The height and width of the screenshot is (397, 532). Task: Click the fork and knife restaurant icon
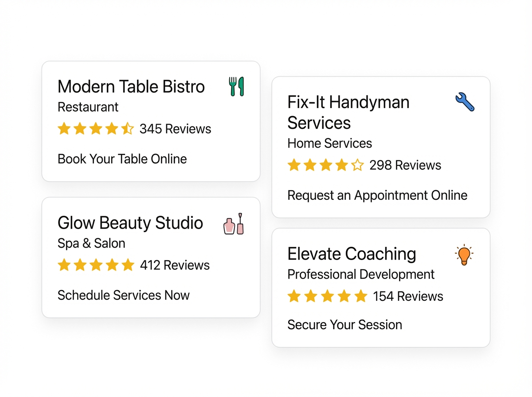[x=236, y=86]
